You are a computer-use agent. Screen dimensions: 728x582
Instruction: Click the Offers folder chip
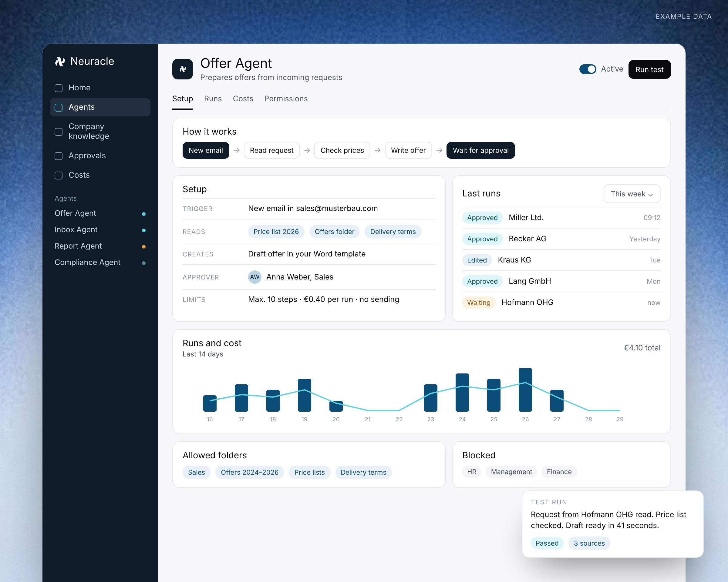pyautogui.click(x=334, y=232)
